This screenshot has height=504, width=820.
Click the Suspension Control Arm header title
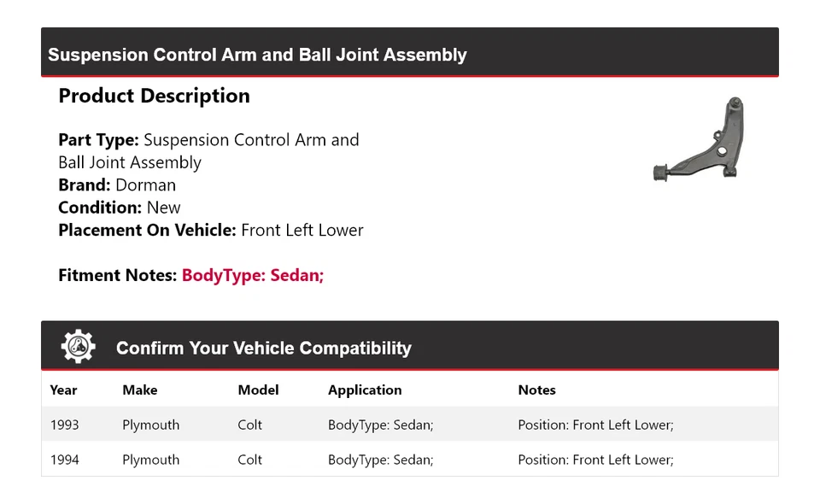click(257, 55)
